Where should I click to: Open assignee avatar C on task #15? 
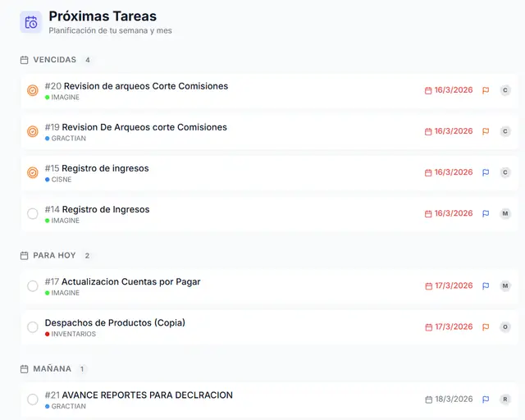pos(505,172)
